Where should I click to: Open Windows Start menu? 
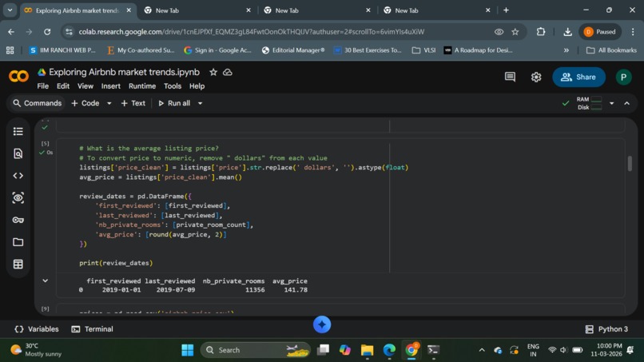188,350
